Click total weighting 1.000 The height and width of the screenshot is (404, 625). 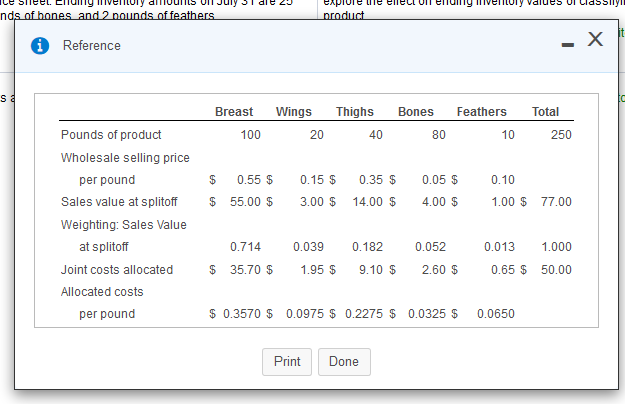tap(556, 247)
